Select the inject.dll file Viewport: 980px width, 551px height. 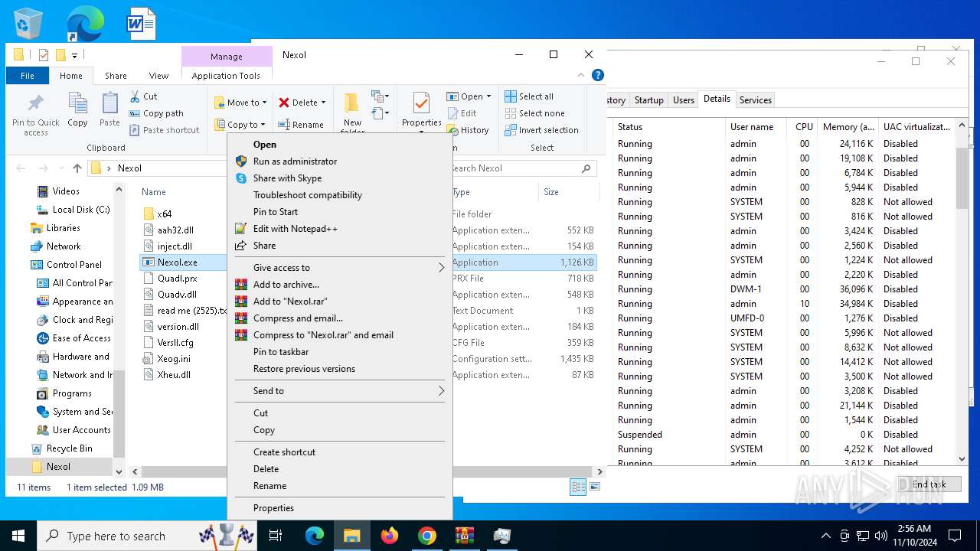pyautogui.click(x=175, y=246)
